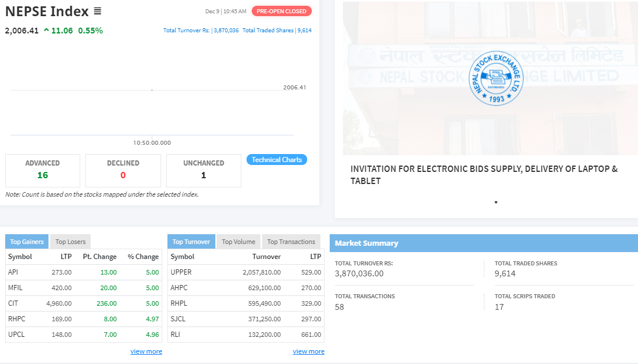Image resolution: width=638 pixels, height=364 pixels.
Task: Switch to the Top Losers tab
Action: click(x=70, y=242)
